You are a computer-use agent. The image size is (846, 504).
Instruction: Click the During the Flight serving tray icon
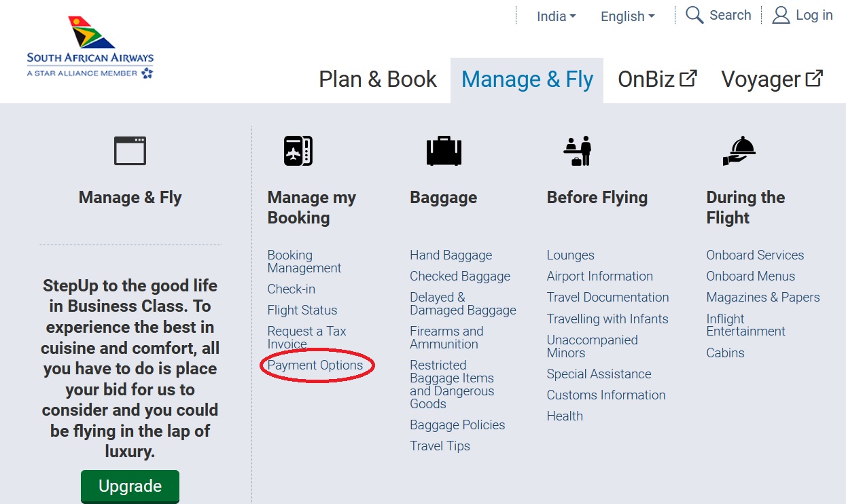[739, 151]
